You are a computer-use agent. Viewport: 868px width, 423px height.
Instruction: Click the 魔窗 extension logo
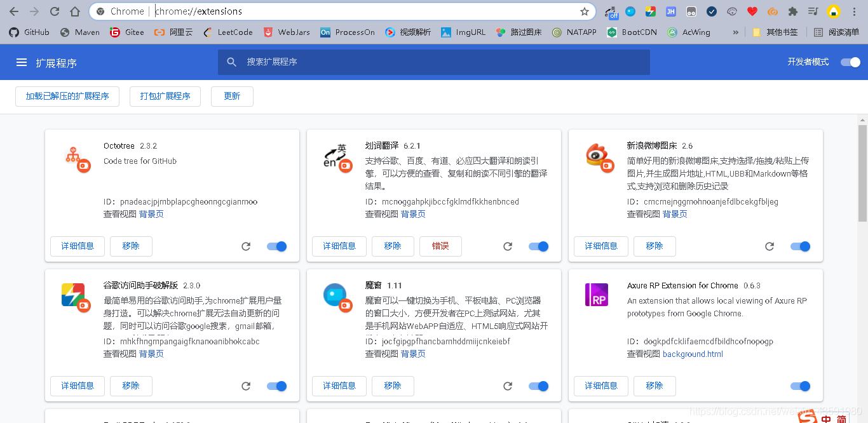click(337, 297)
